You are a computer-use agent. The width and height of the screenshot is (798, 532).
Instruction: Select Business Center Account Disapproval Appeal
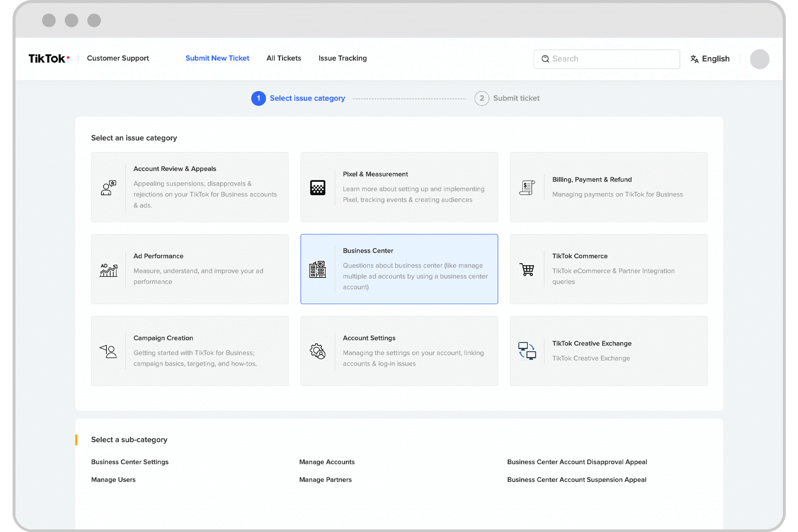point(577,461)
